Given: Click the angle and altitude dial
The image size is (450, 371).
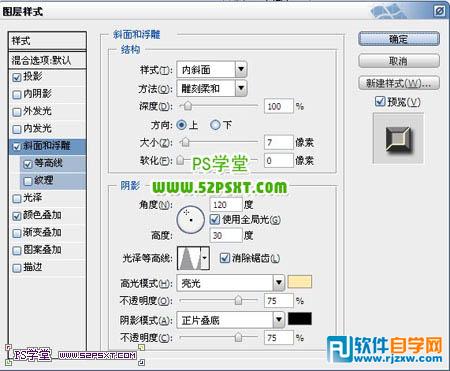Looking at the screenshot, I should point(190,219).
